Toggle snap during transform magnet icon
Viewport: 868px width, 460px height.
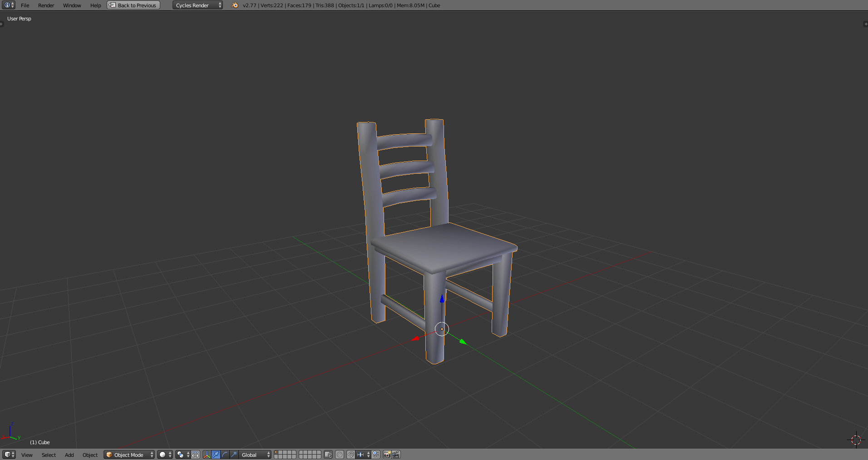[350, 455]
